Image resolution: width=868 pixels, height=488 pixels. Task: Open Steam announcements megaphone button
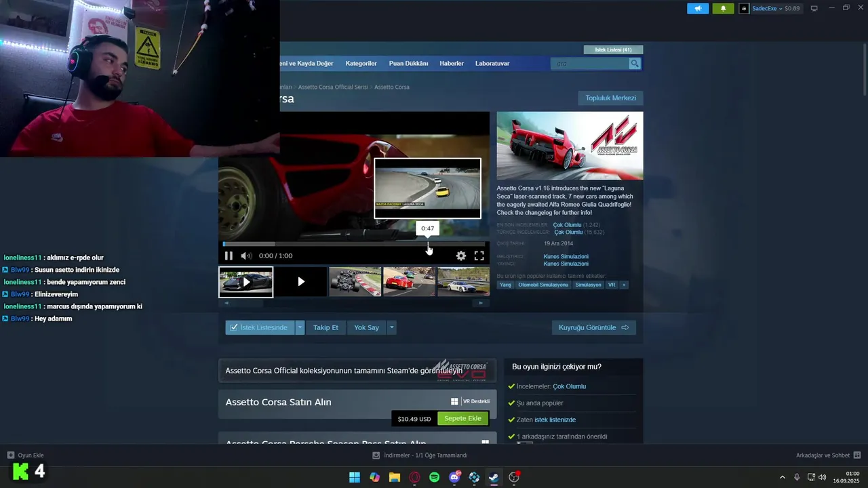coord(698,9)
